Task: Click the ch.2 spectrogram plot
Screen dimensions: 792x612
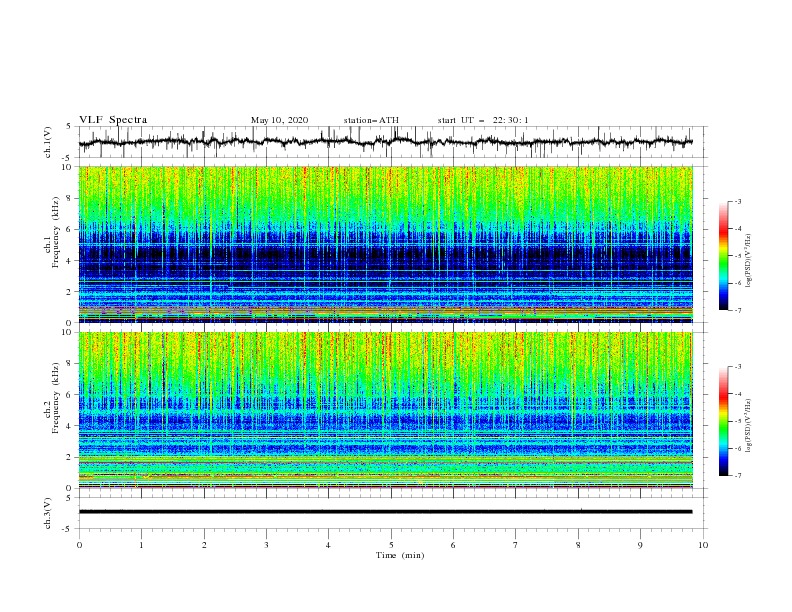Action: click(386, 410)
